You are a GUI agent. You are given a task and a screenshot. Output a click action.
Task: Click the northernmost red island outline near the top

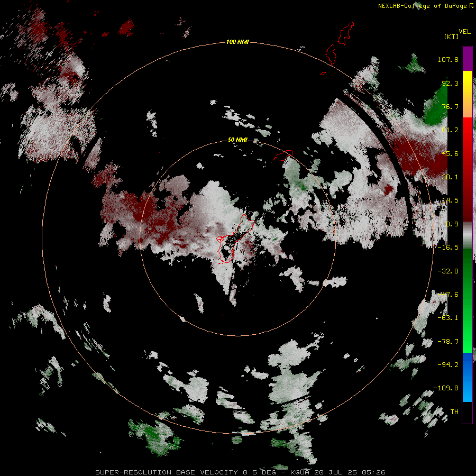coord(346,33)
